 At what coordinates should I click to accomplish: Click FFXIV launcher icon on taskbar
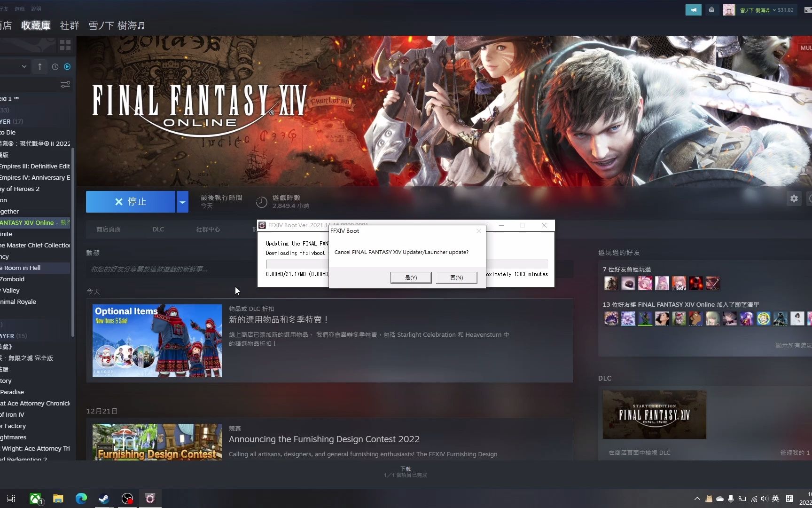pos(150,499)
